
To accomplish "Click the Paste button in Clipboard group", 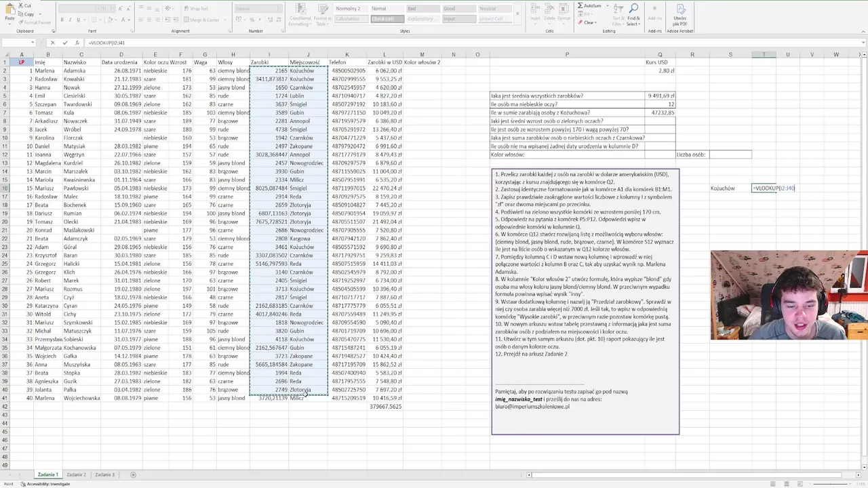I will coord(9,12).
